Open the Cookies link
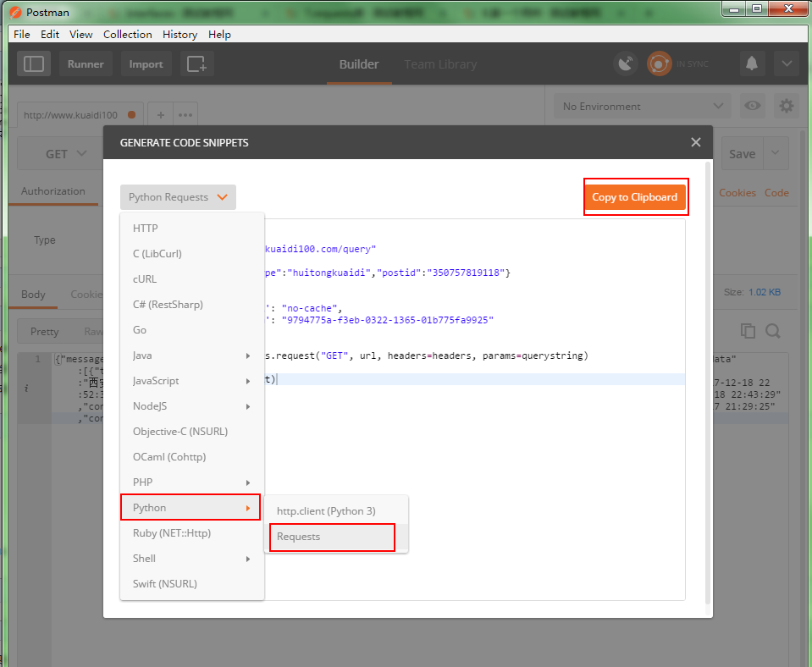Screen dimensions: 812x667 pos(737,193)
